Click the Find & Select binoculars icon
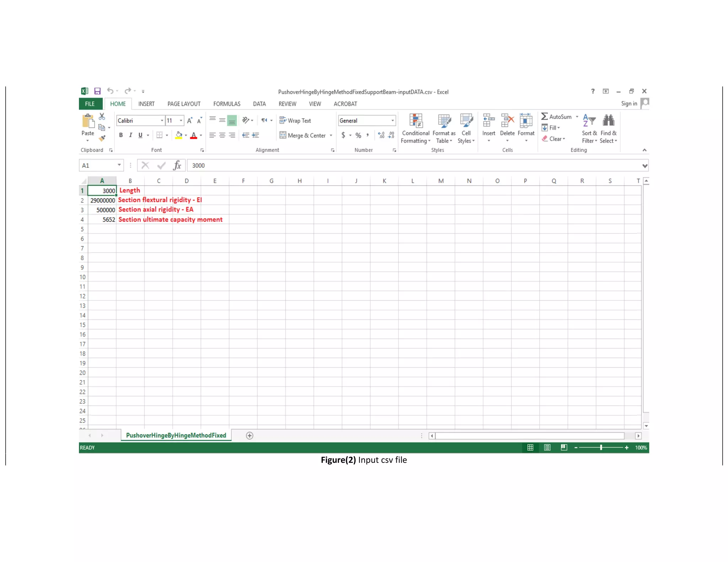The width and height of the screenshot is (728, 562). click(608, 120)
